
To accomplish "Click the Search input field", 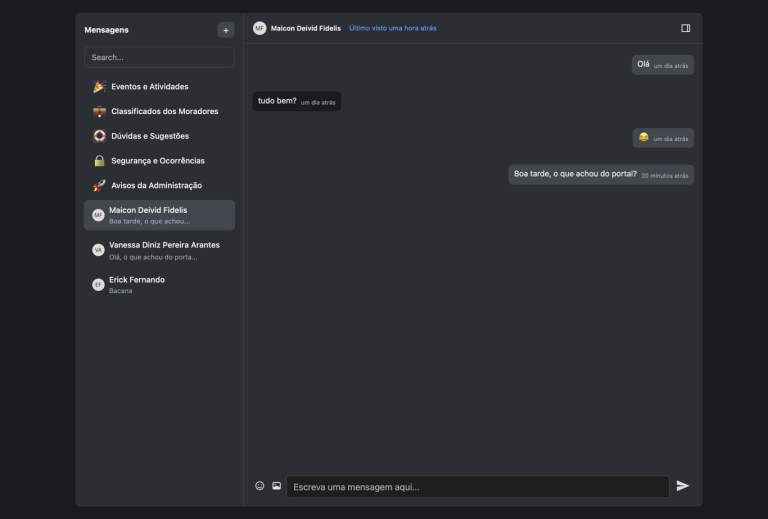I will (x=159, y=57).
